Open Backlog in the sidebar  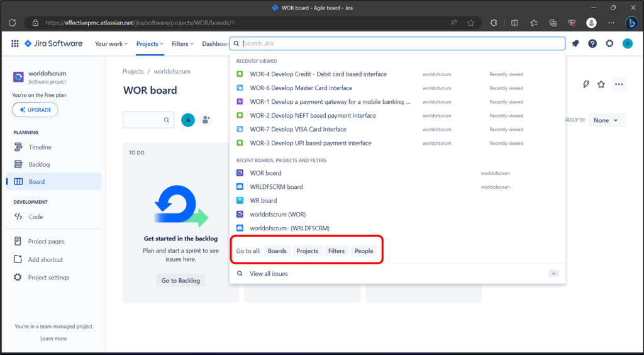[x=53, y=164]
